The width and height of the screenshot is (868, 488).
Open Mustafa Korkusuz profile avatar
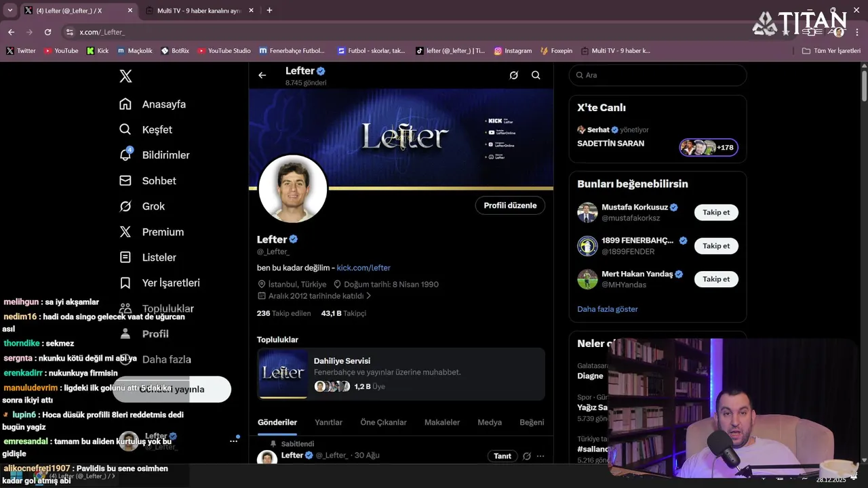[x=587, y=212]
